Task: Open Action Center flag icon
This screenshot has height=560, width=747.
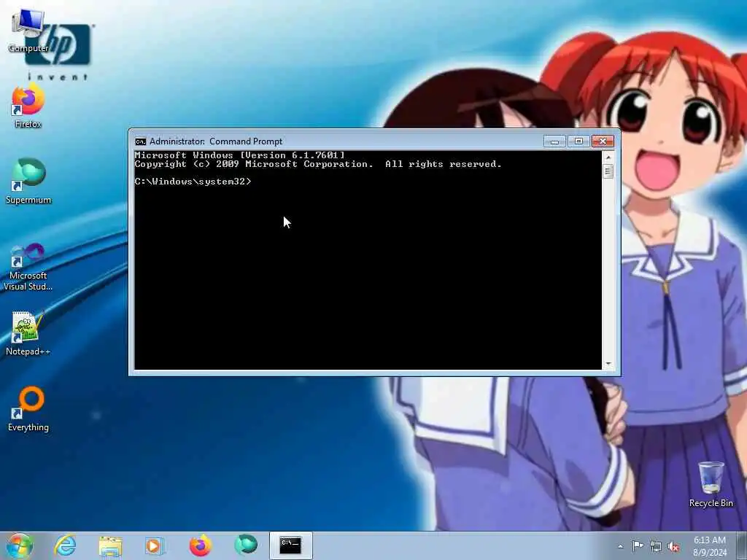Action: (638, 545)
